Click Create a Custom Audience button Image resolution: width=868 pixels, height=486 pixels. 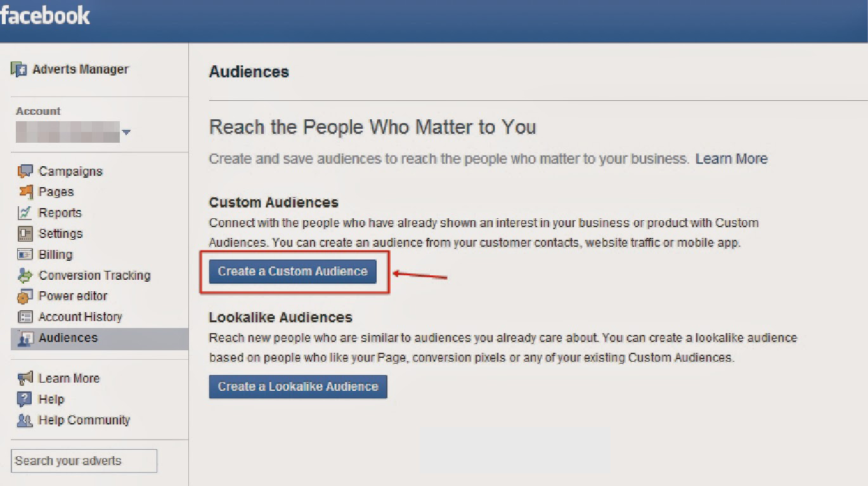pos(293,272)
